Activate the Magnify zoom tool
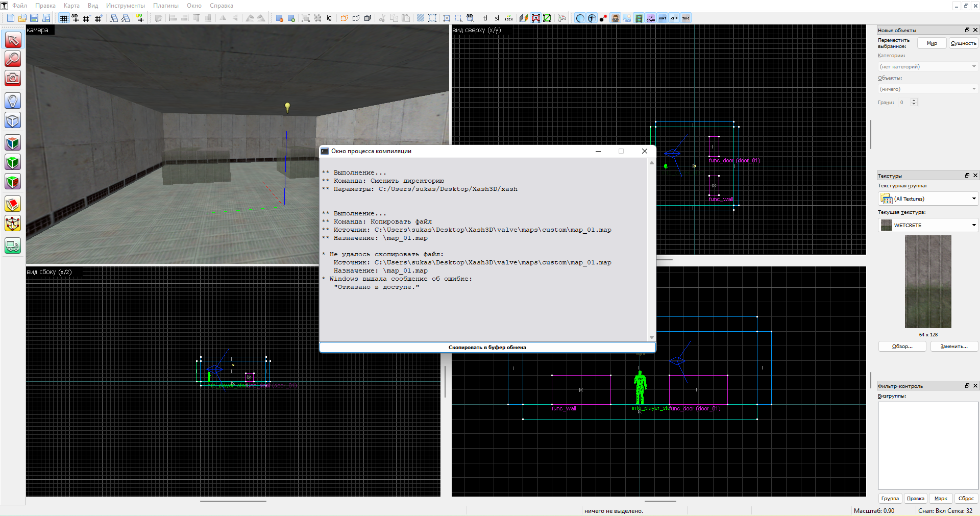 [x=13, y=59]
